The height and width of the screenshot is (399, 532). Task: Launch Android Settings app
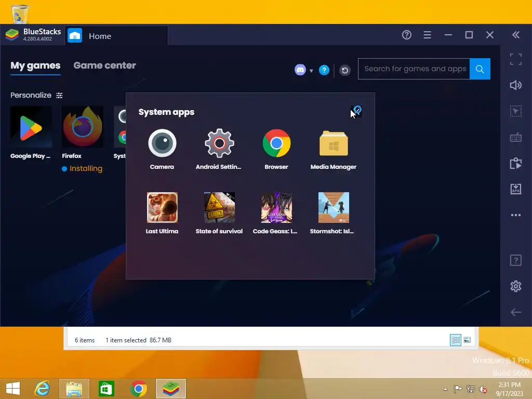(x=219, y=143)
